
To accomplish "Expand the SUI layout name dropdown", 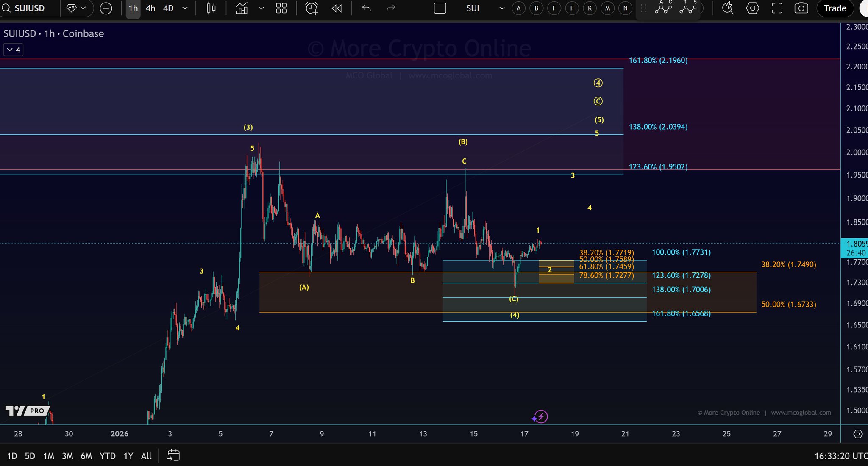I will pyautogui.click(x=502, y=8).
